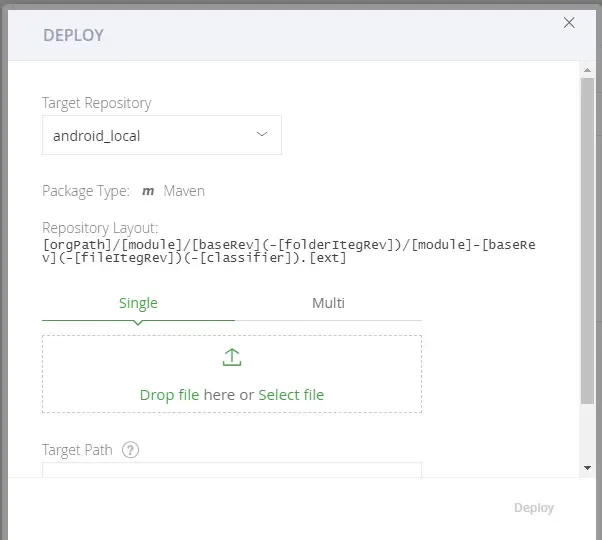Focus the Target Path input field
The height and width of the screenshot is (540, 602).
231,470
